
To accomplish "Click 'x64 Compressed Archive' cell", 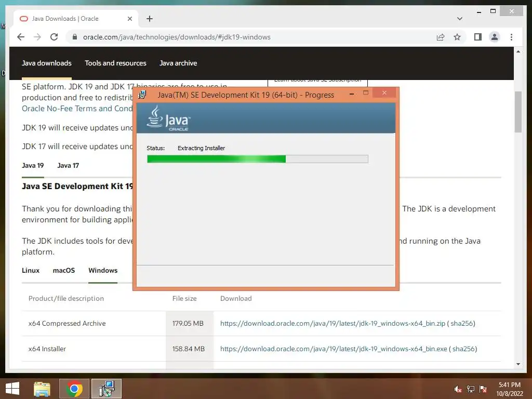I will coord(67,323).
